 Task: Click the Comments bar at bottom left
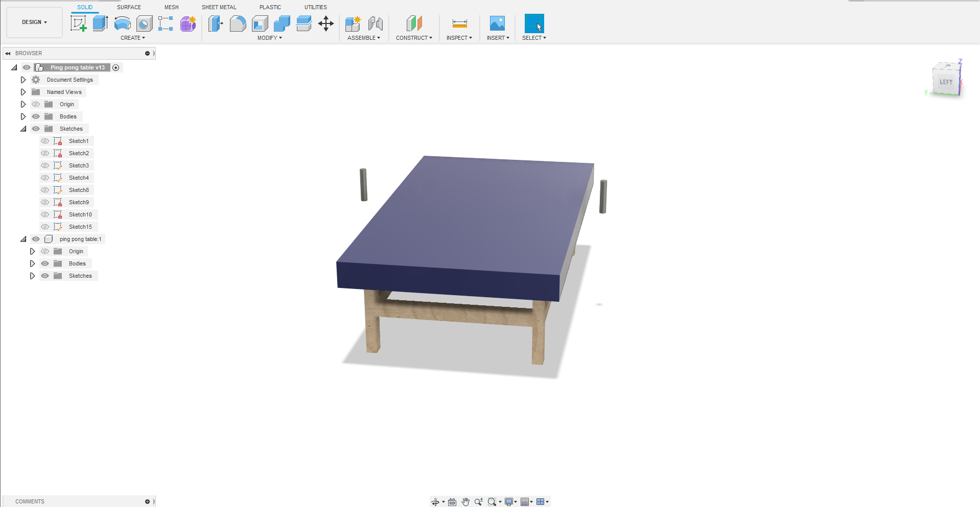pyautogui.click(x=30, y=501)
